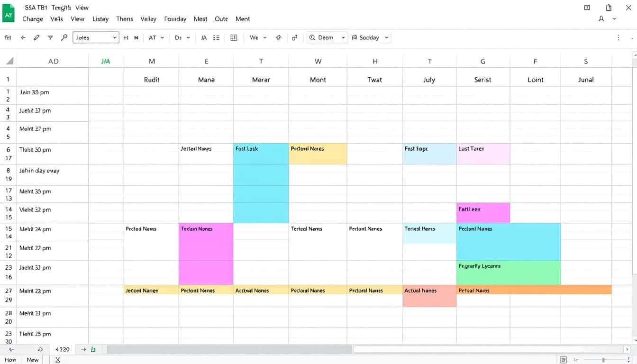Select the green 'J/A' column header
The width and height of the screenshot is (637, 364).
106,61
